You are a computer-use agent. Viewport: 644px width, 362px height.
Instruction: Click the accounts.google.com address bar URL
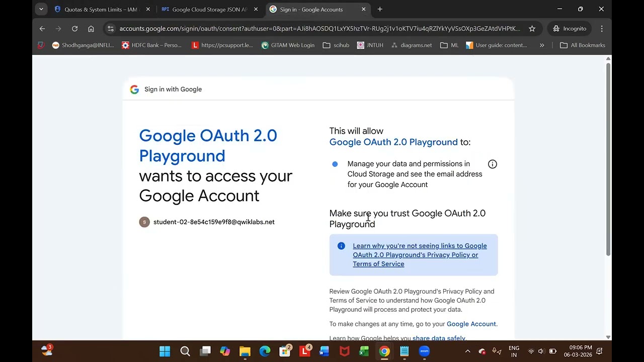320,29
